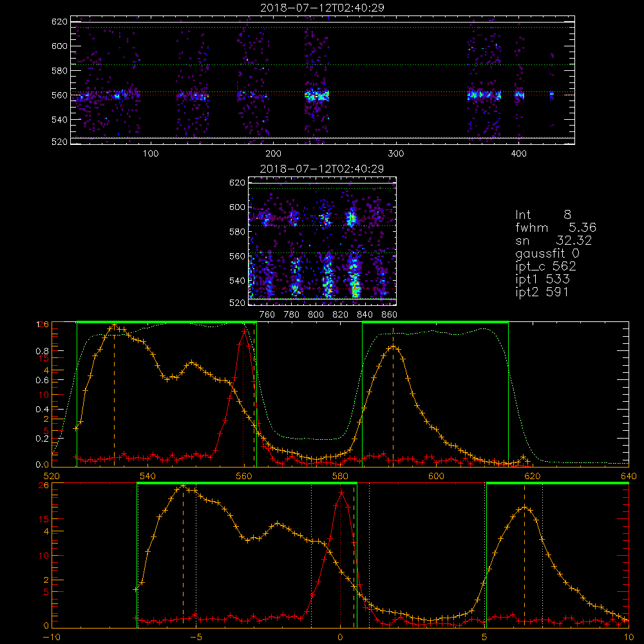Select the 'ipt1 533' readout line
The image size is (644, 644).
[x=542, y=279]
